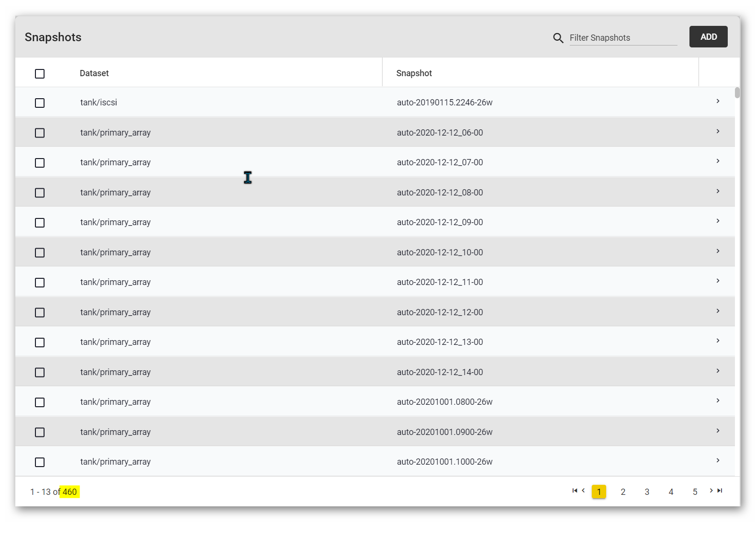Screen dimensions: 756x560
Task: Click snapshot name auto-20190115.2246-26w
Action: point(445,103)
